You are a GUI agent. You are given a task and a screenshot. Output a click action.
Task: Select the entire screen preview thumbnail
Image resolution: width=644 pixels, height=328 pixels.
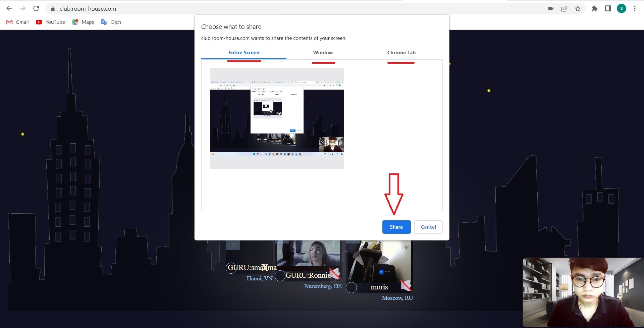point(277,118)
